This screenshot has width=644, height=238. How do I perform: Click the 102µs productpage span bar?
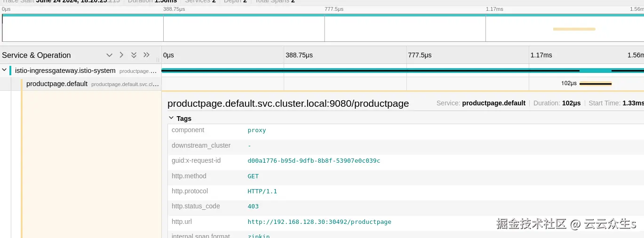coord(596,84)
